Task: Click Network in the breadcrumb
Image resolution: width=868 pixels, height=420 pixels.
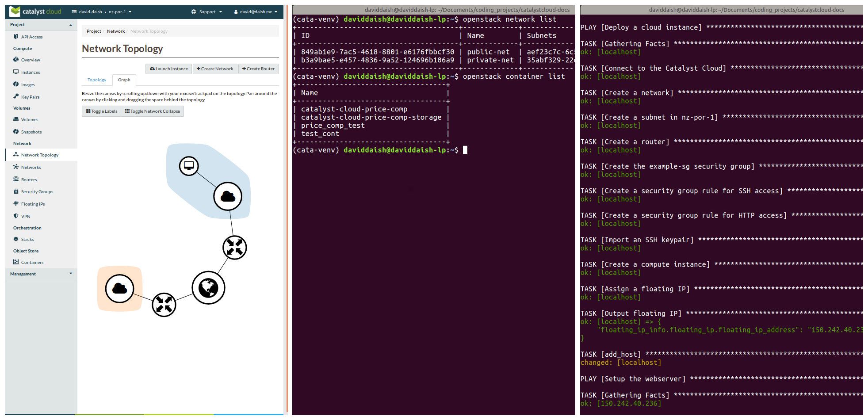Action: 116,31
